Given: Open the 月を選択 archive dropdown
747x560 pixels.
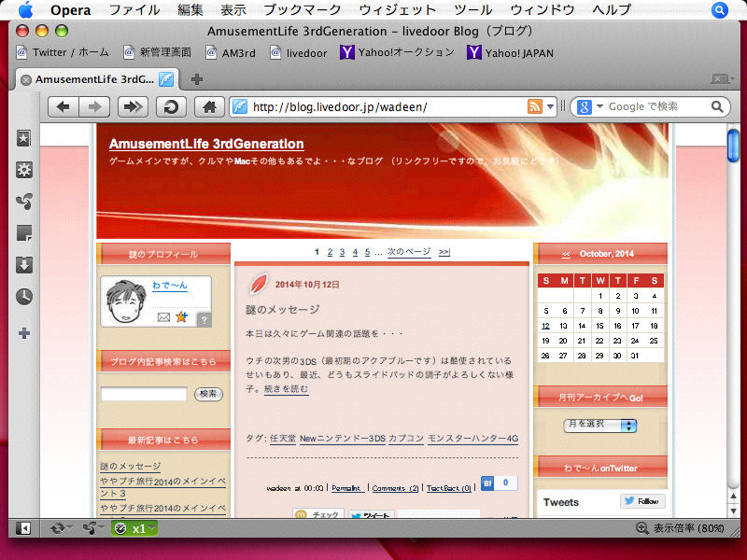Looking at the screenshot, I should click(x=600, y=426).
